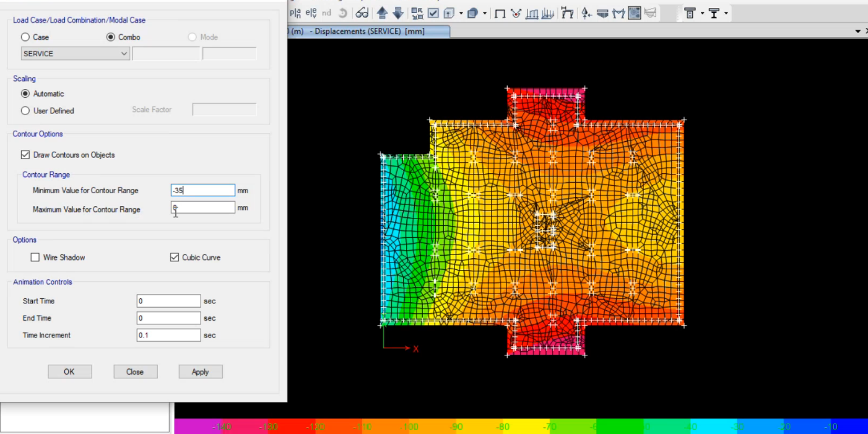The width and height of the screenshot is (868, 434).
Task: Click the extruded shape view icon
Action: tap(473, 13)
